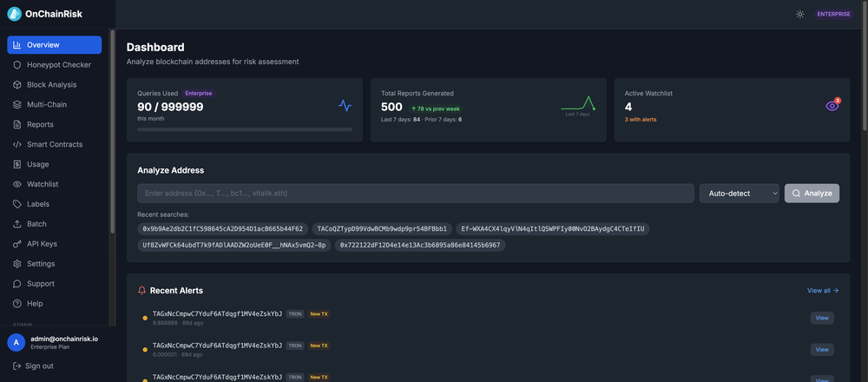Click the Reports document icon
The height and width of the screenshot is (382, 868).
click(x=17, y=124)
